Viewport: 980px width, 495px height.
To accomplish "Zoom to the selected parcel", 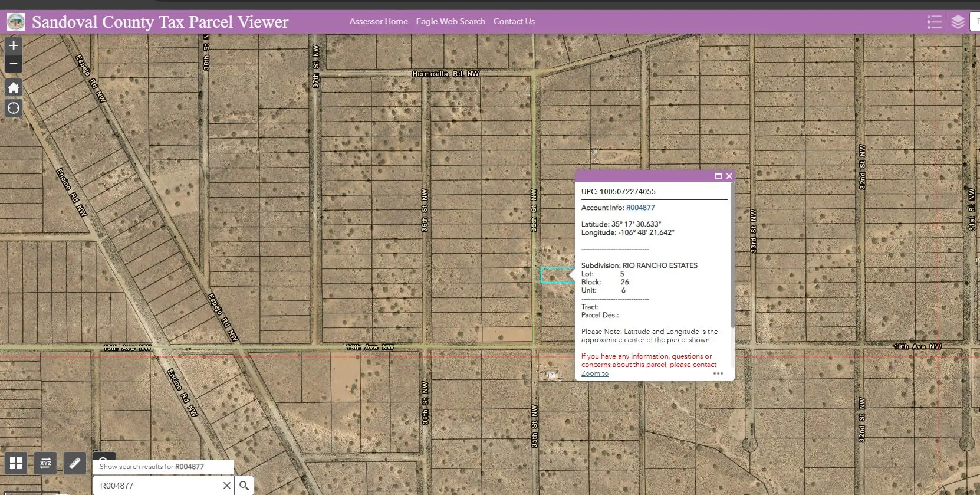I will [594, 373].
